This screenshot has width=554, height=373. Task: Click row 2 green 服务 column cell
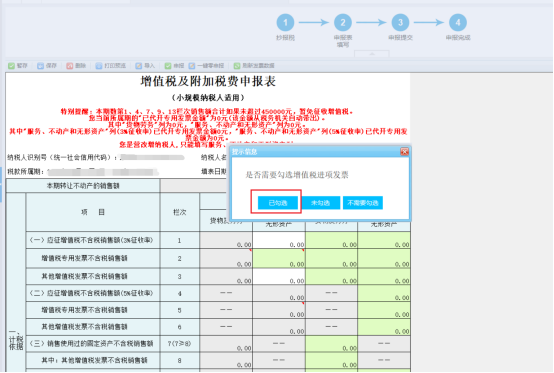[x=279, y=258]
